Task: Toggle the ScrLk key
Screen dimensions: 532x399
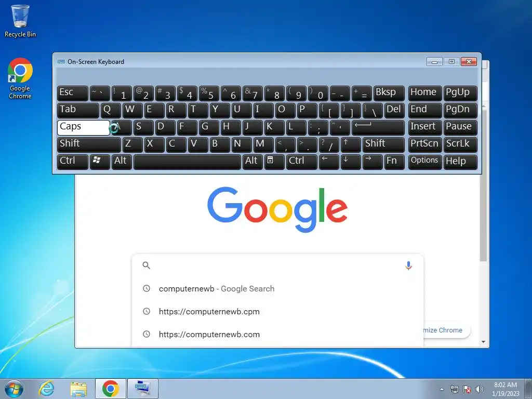Action: pyautogui.click(x=460, y=144)
